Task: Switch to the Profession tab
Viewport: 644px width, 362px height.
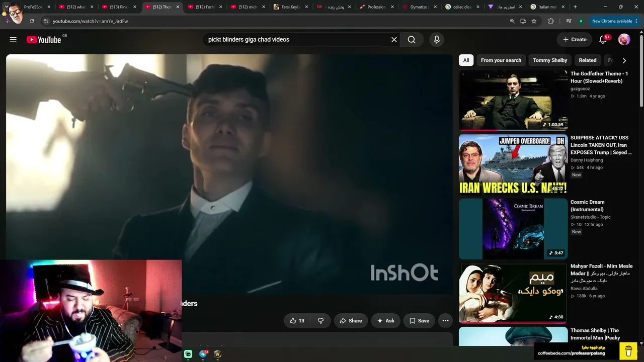Action: tap(377, 7)
